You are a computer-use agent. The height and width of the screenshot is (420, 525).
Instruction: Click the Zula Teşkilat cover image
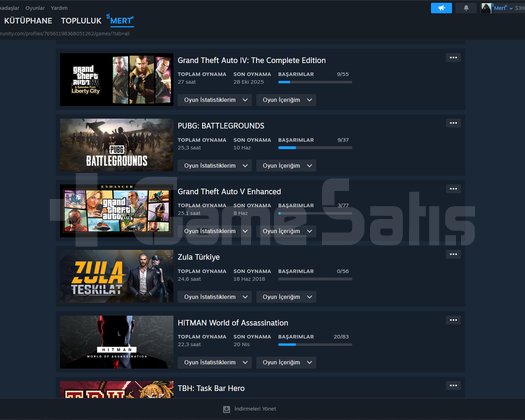117,276
